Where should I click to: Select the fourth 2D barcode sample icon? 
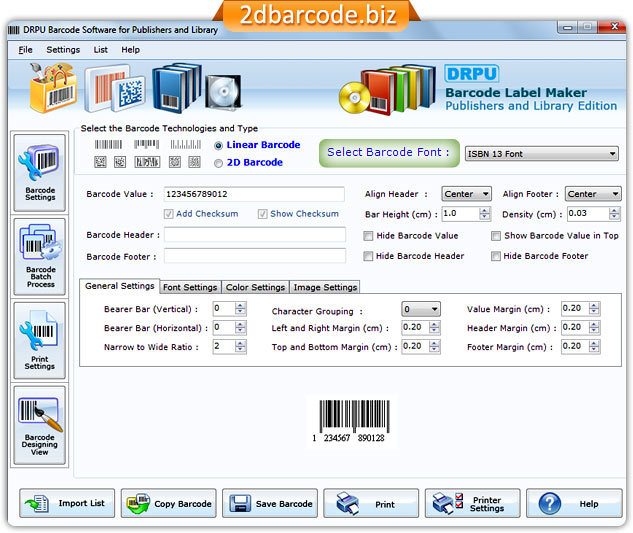tap(175, 162)
